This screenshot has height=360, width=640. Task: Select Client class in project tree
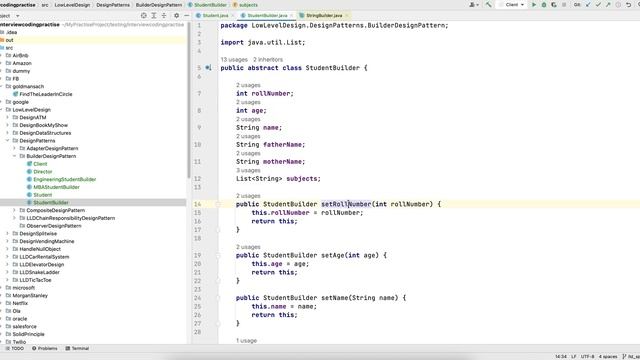(40, 164)
